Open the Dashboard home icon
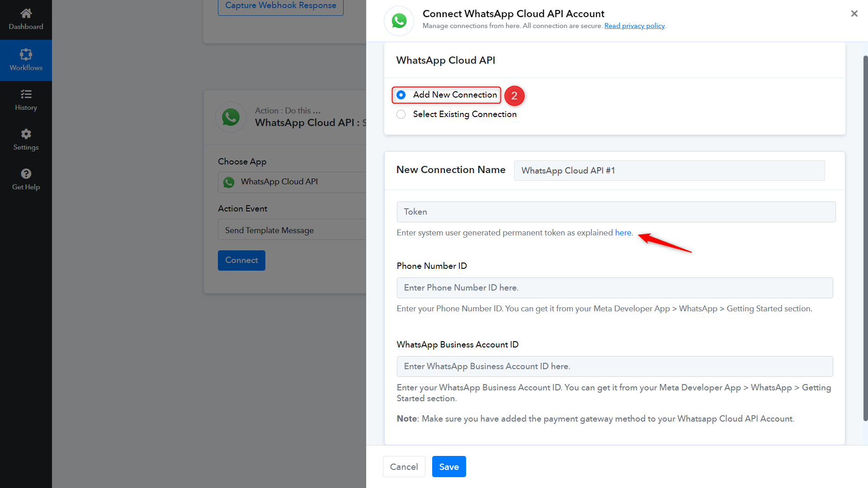868x488 pixels. (26, 13)
